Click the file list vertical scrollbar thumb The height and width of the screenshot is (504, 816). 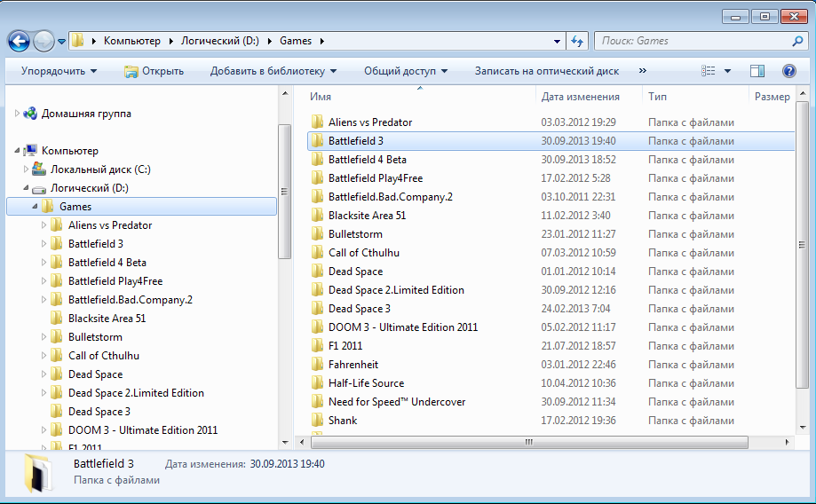802,245
